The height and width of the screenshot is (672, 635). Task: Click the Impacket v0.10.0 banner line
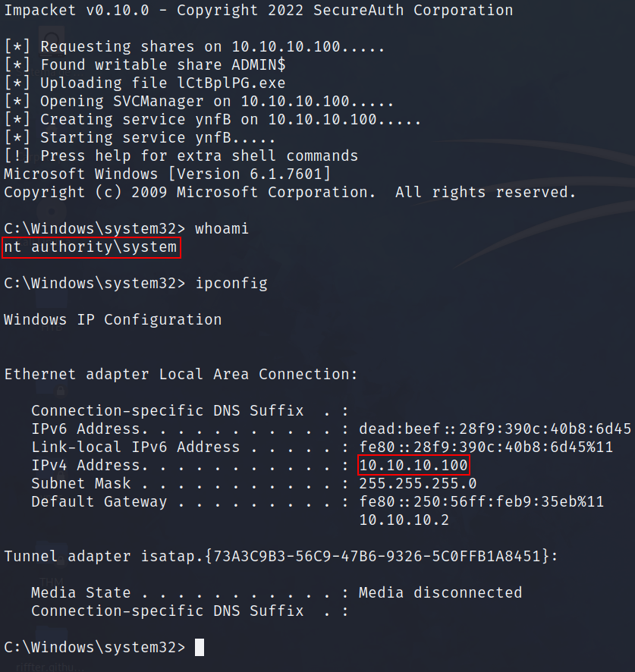click(258, 11)
